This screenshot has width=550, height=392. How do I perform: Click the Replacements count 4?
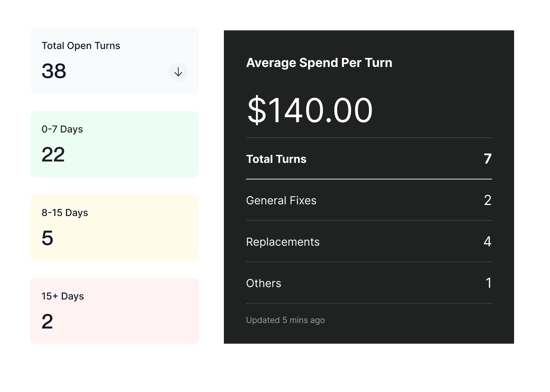pyautogui.click(x=487, y=242)
